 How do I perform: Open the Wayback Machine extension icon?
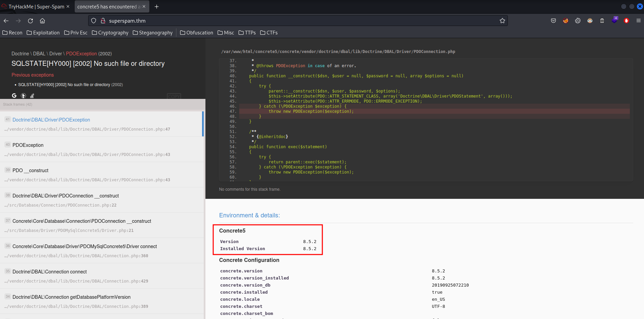pyautogui.click(x=602, y=21)
